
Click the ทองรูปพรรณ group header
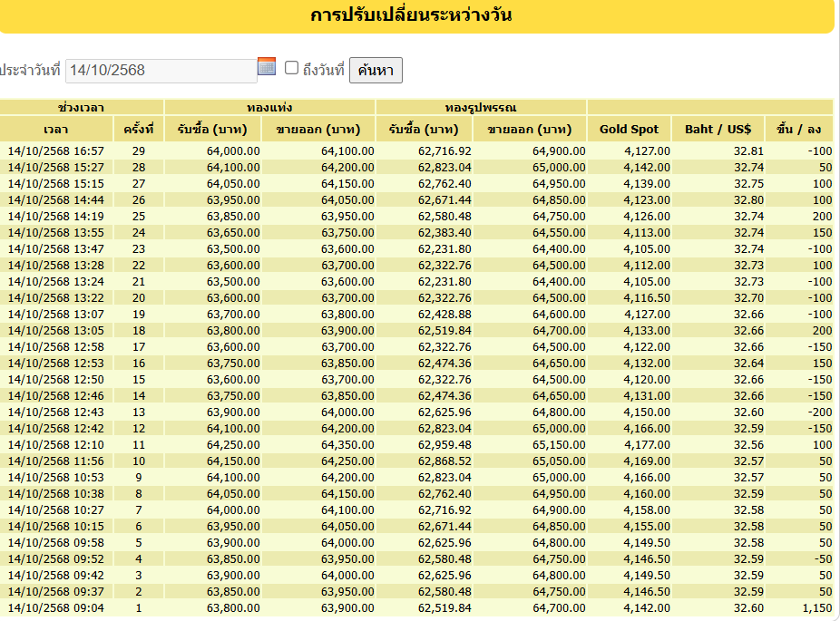[481, 107]
